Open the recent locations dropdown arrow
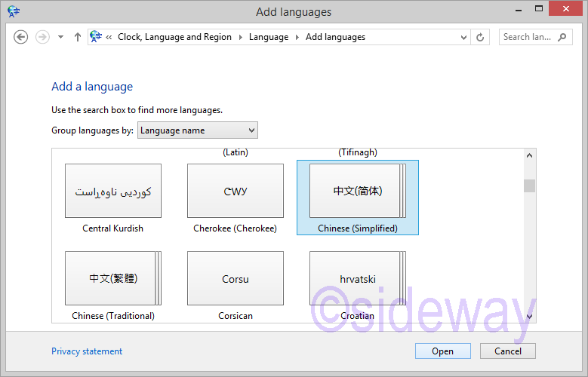 click(60, 37)
